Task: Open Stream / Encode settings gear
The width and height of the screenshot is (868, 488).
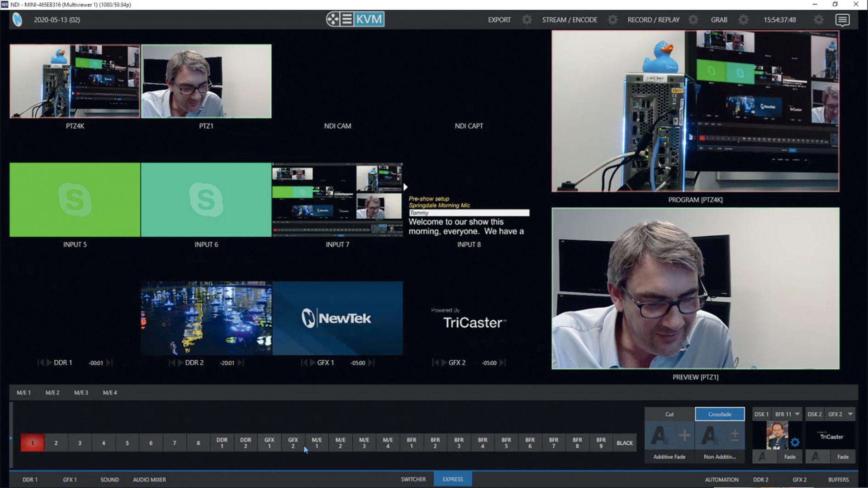Action: pyautogui.click(x=612, y=20)
